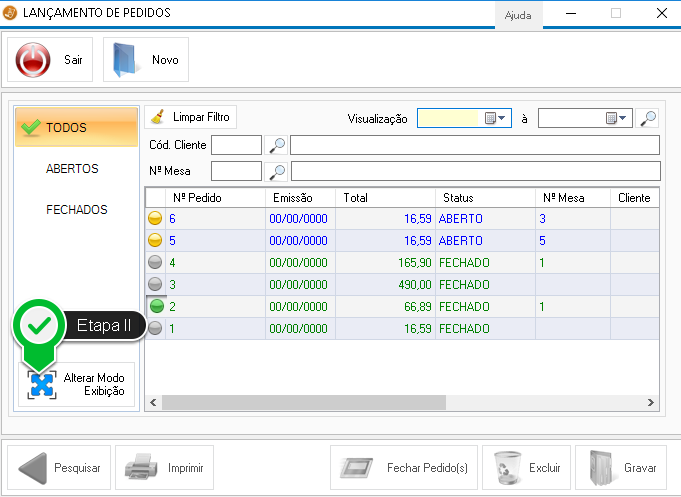681x497 pixels.
Task: Click the Excluir trash can icon
Action: [507, 468]
